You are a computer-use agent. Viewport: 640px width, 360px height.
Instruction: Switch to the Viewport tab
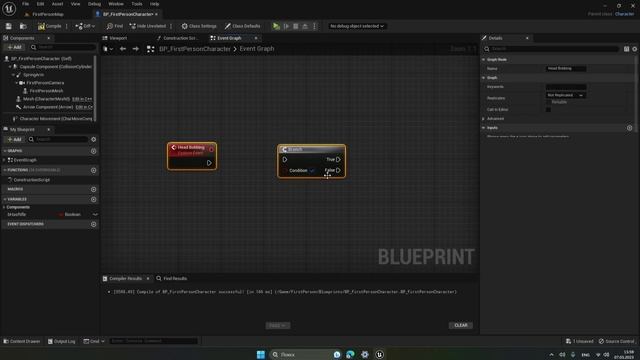[x=118, y=38]
